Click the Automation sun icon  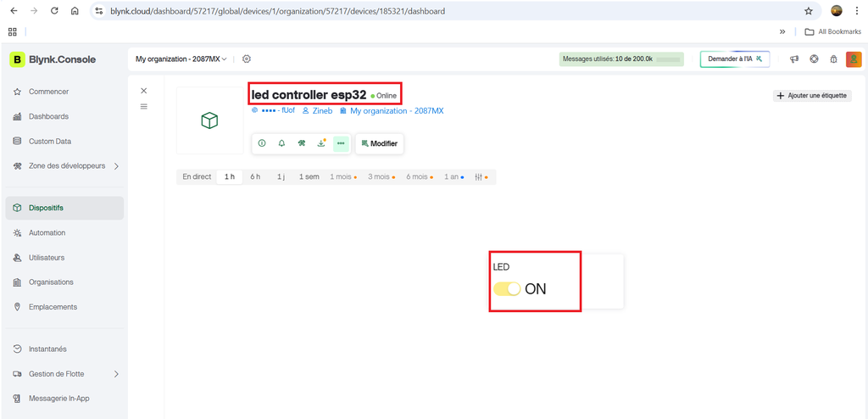point(17,232)
